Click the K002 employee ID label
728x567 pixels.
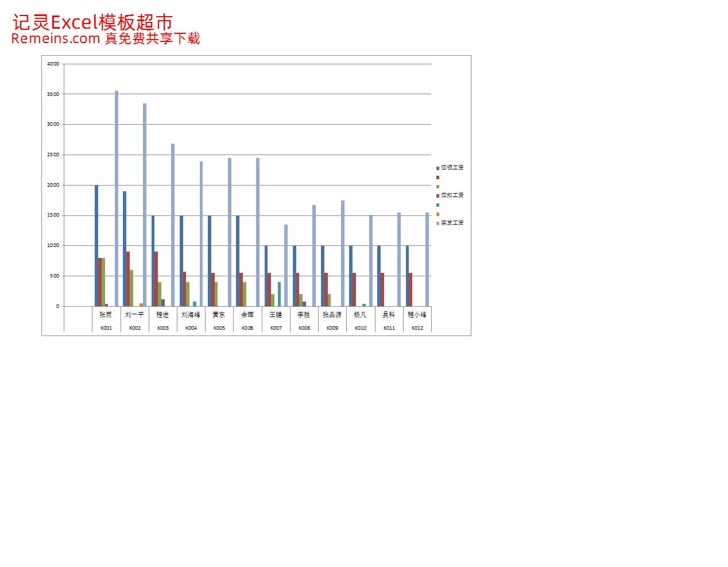(135, 329)
